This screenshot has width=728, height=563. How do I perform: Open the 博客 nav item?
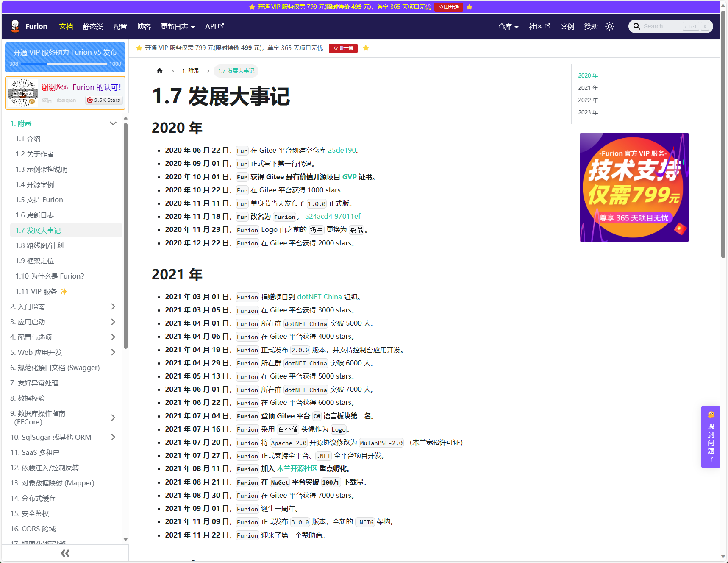tap(144, 26)
